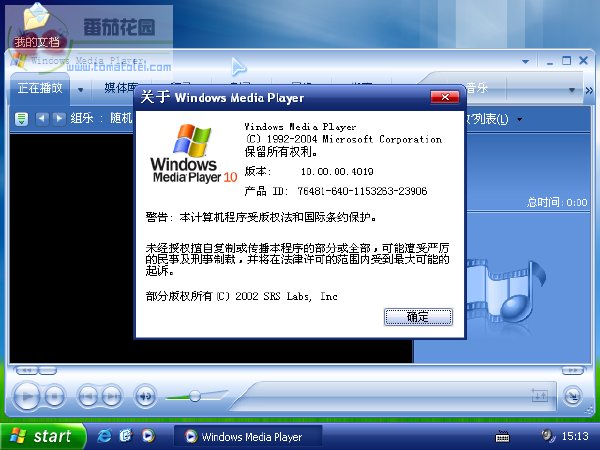This screenshot has width=600, height=450.
Task: Click the product ID 76481-640-1153263-23906
Action: point(362,191)
